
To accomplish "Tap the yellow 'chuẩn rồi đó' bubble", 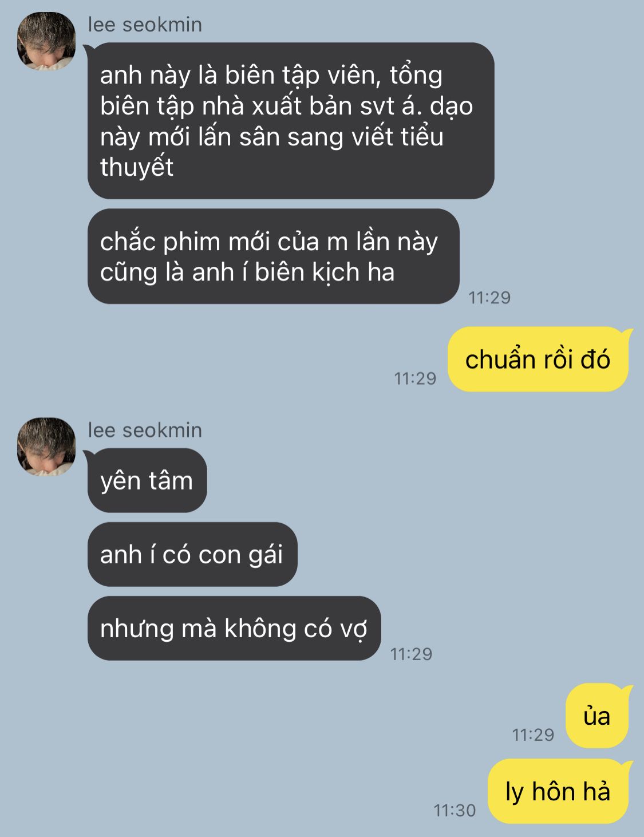I will coord(538,360).
